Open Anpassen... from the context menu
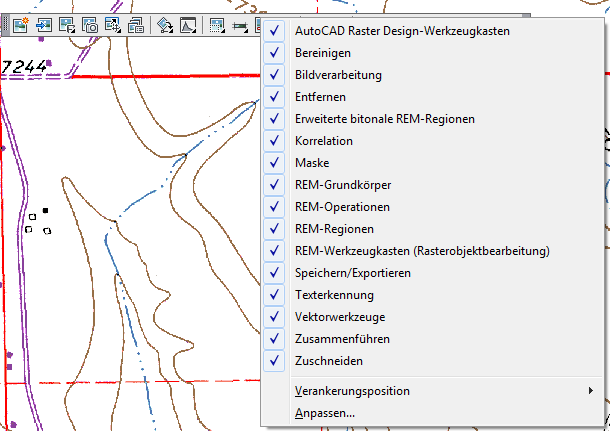The width and height of the screenshot is (610, 431). 432,413
